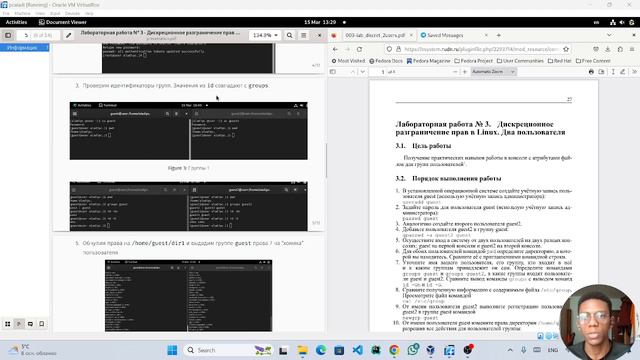Open a new Firefox tab
The height and width of the screenshot is (360, 640).
coord(498,36)
